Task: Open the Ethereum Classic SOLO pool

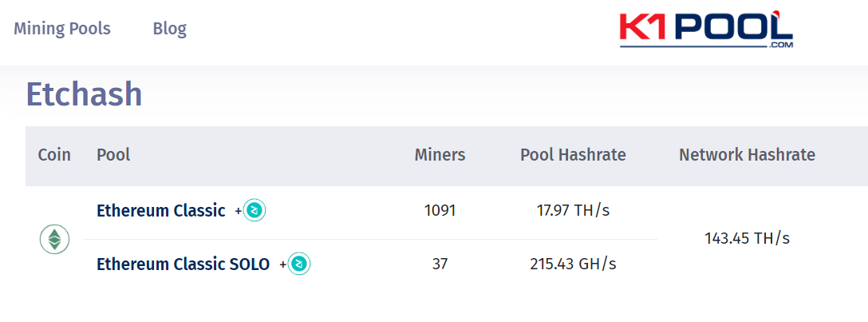Action: (183, 264)
